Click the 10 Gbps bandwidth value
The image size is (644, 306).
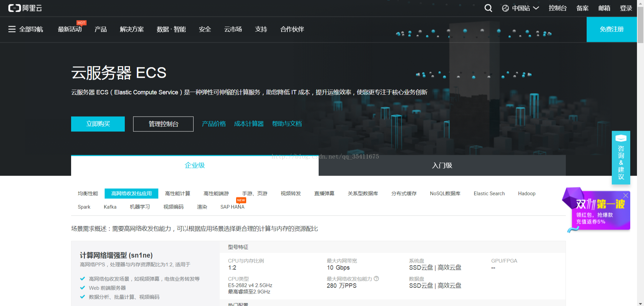click(338, 267)
